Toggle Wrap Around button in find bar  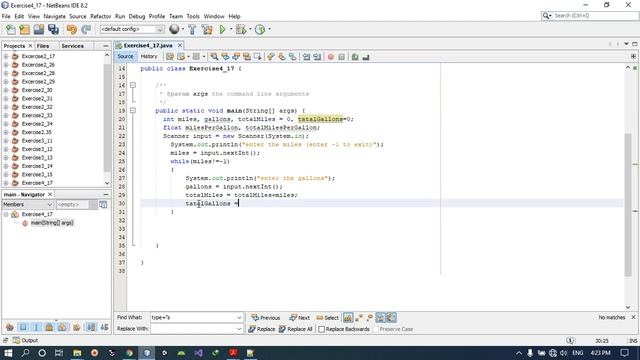click(x=391, y=318)
